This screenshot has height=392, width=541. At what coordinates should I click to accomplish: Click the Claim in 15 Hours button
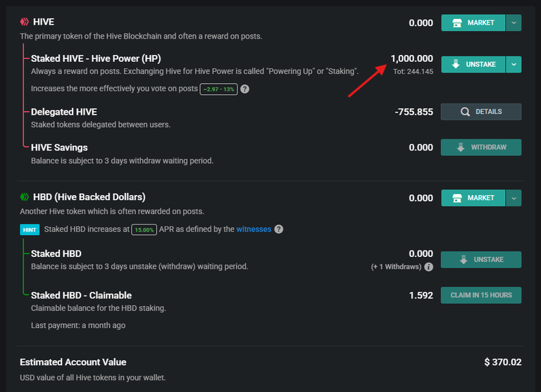481,295
